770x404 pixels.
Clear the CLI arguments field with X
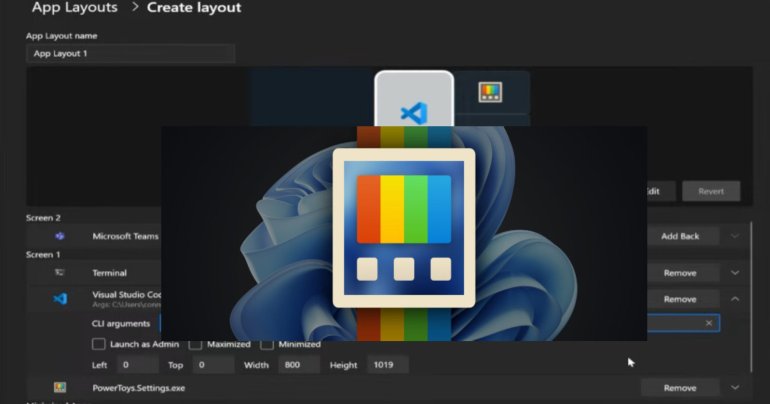click(x=709, y=323)
